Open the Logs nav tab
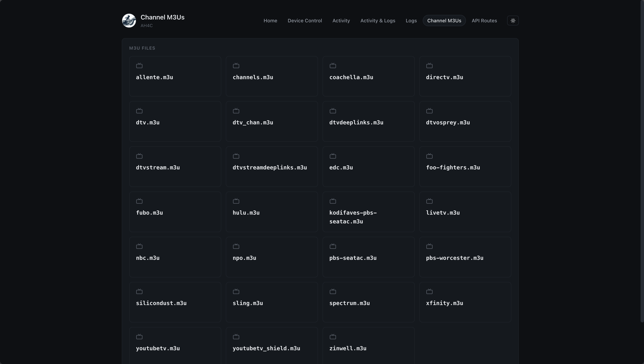644x364 pixels. coord(411,20)
